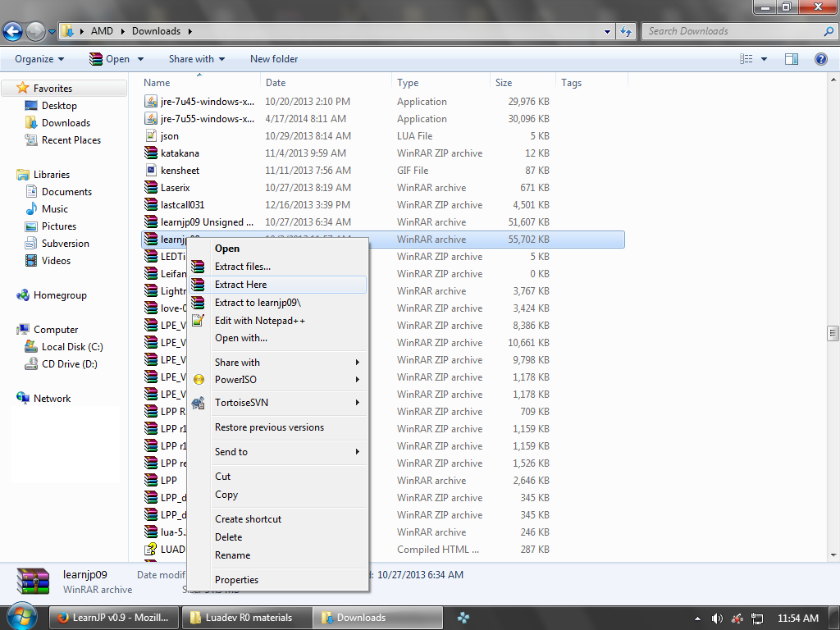Open the change view dropdown arrow
This screenshot has width=840, height=630.
pyautogui.click(x=765, y=59)
